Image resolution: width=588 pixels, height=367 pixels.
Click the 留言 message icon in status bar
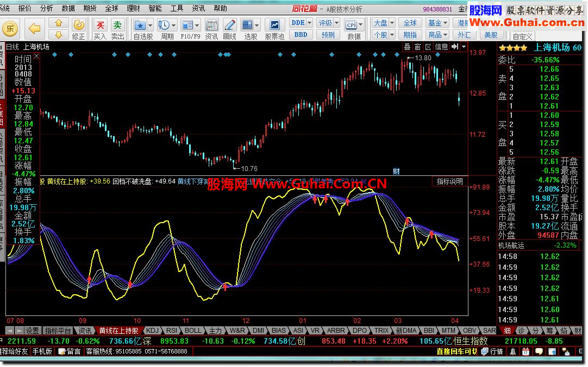tap(70, 351)
